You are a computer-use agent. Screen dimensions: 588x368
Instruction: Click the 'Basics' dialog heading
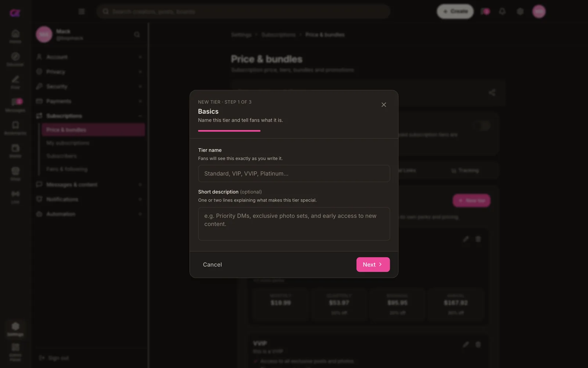pyautogui.click(x=208, y=111)
